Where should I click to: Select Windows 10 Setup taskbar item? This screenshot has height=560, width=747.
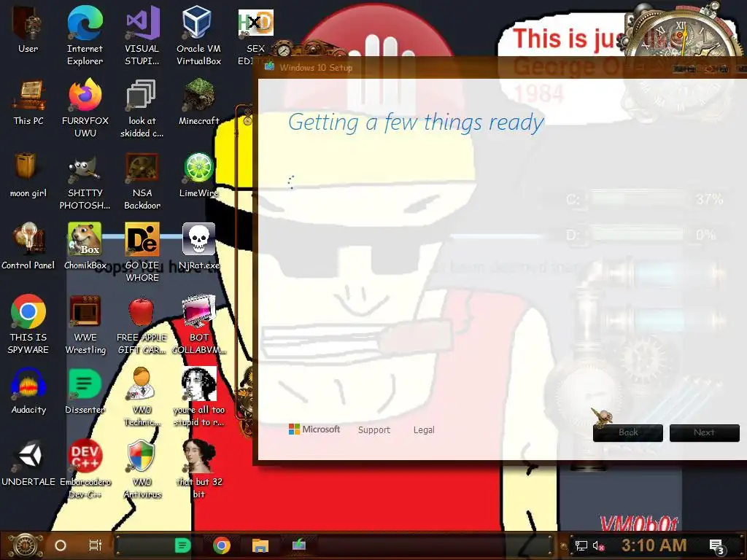298,545
